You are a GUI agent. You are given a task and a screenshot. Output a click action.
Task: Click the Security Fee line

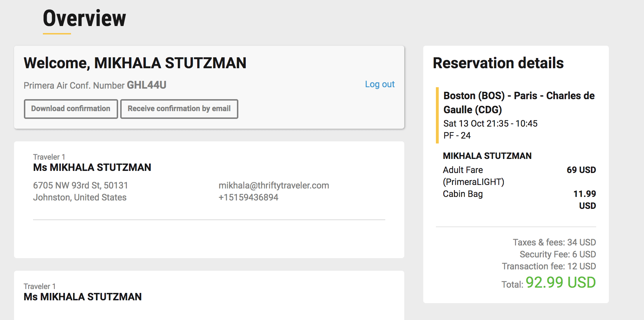click(x=558, y=254)
